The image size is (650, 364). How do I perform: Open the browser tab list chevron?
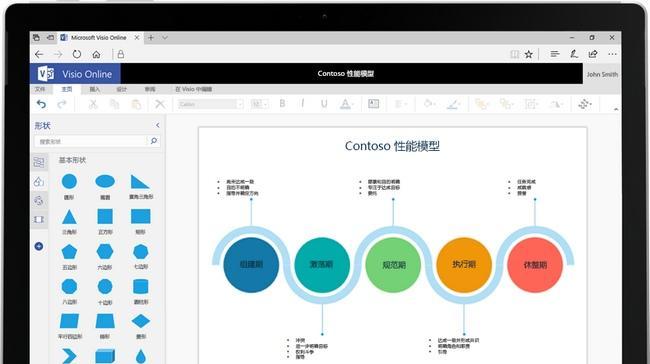click(165, 38)
